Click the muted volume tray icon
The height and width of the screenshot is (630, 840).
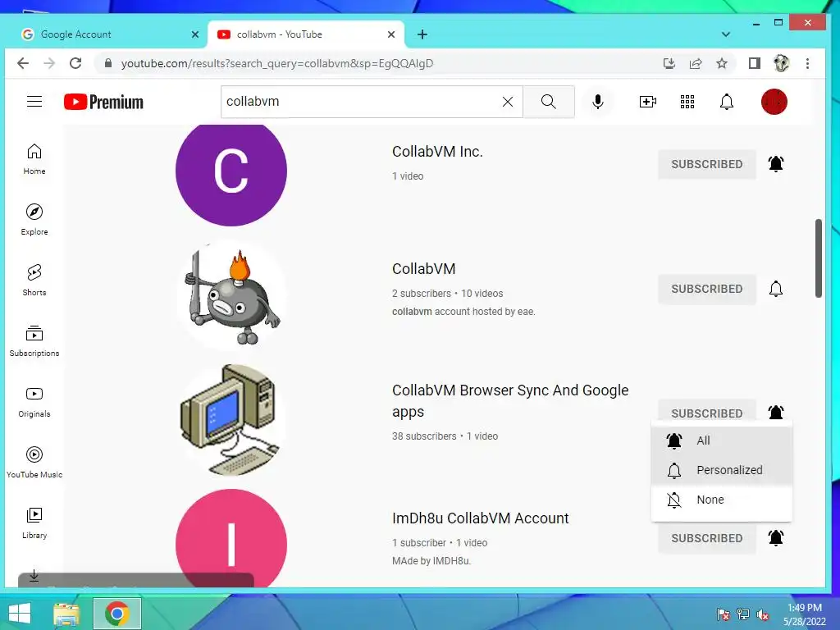point(763,614)
